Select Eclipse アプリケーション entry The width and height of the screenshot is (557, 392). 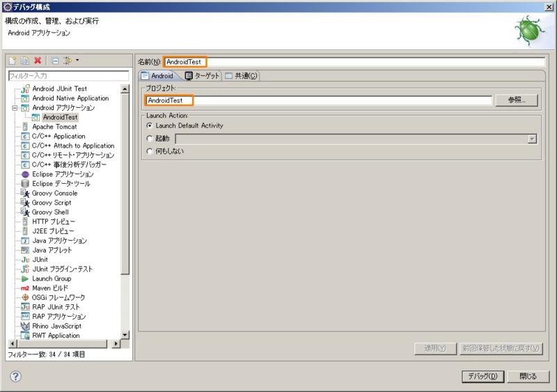(x=63, y=174)
